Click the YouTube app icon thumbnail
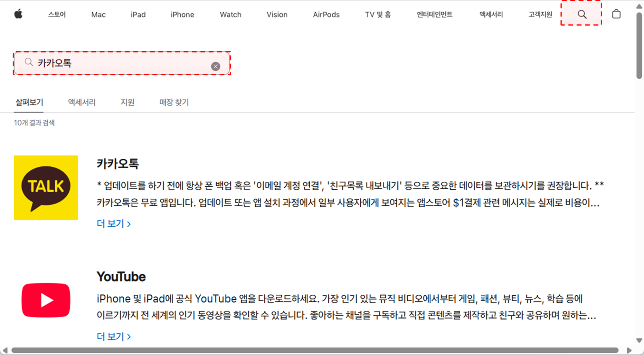 (x=46, y=300)
